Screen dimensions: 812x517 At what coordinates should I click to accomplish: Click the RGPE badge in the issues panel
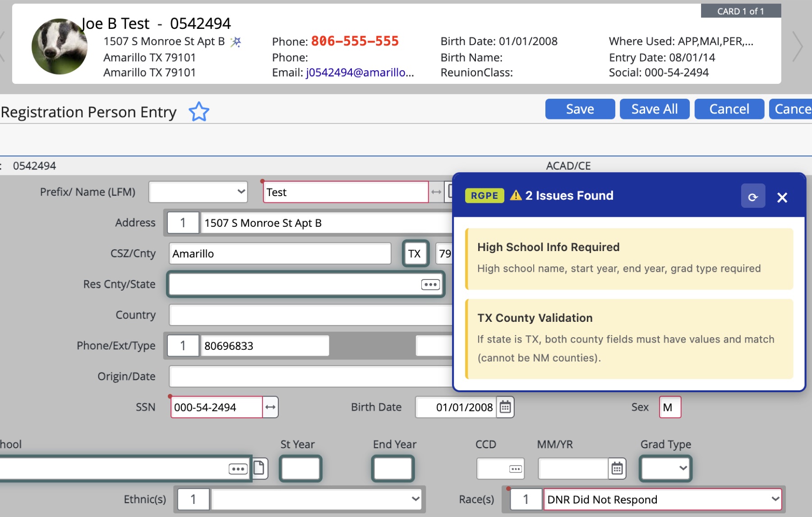click(484, 196)
